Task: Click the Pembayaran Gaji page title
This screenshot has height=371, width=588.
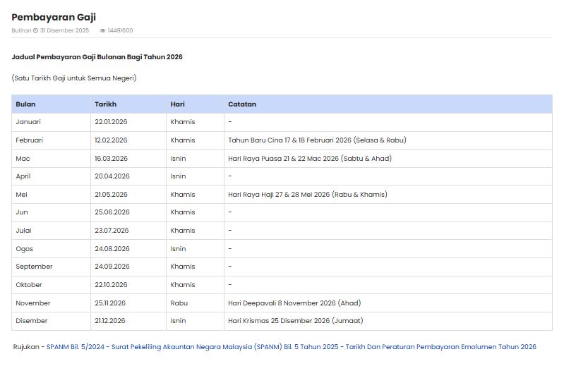Action: [54, 17]
